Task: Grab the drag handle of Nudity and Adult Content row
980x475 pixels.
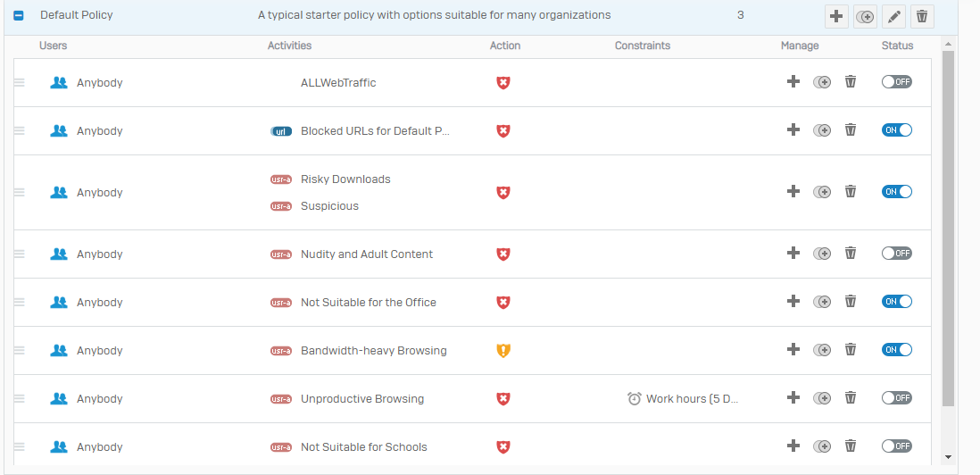Action: [19, 254]
